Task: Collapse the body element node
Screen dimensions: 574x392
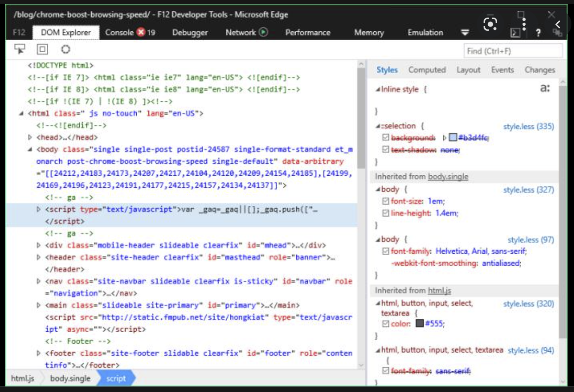Action: point(30,150)
